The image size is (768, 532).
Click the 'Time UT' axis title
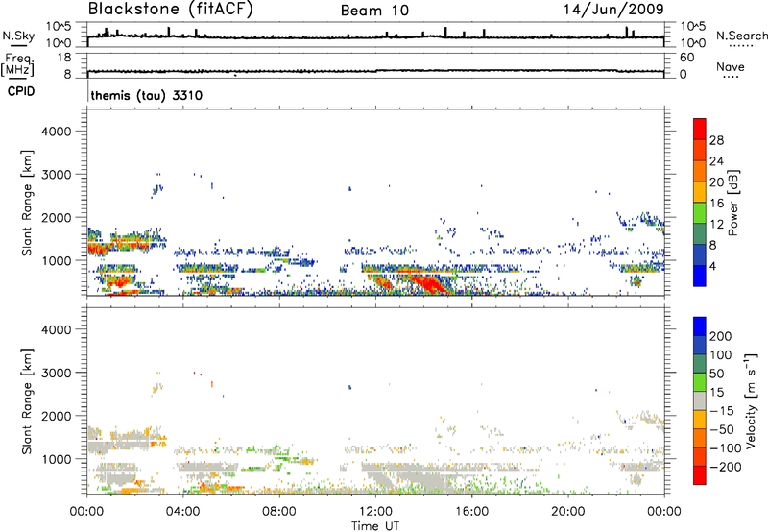click(x=375, y=526)
